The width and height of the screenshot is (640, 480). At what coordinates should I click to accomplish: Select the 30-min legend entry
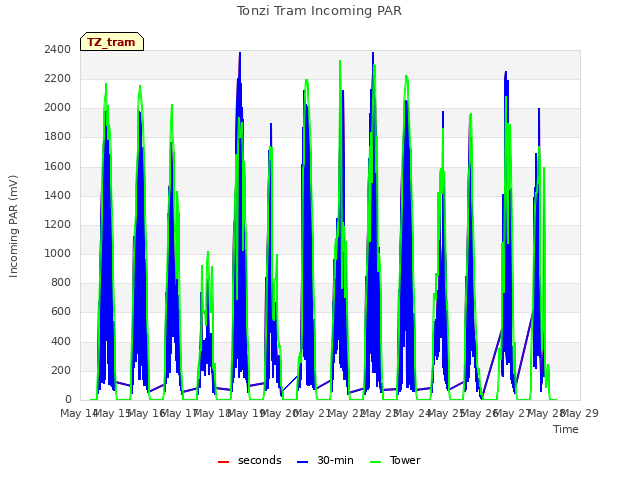point(325,460)
